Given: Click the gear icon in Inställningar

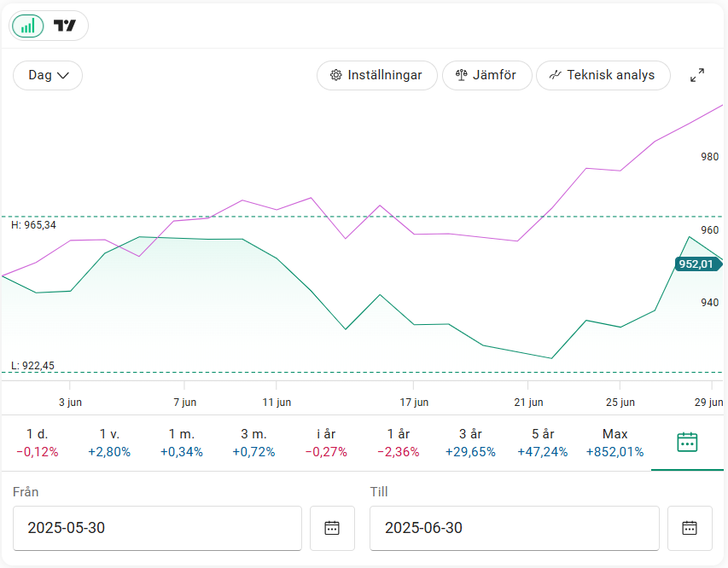Looking at the screenshot, I should pos(335,75).
